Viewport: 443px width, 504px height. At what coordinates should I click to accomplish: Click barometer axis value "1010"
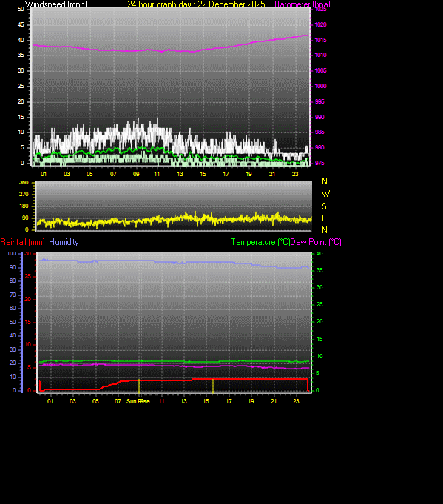[321, 55]
